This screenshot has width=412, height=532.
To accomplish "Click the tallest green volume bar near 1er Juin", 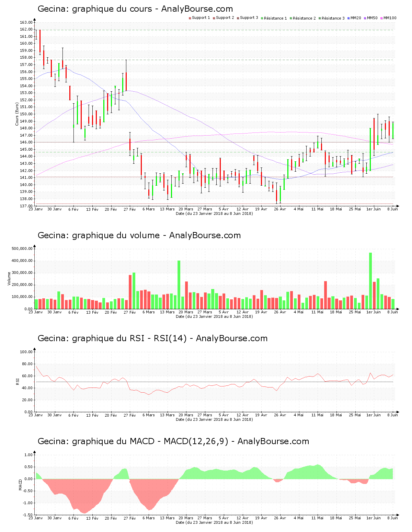I will coord(370,281).
